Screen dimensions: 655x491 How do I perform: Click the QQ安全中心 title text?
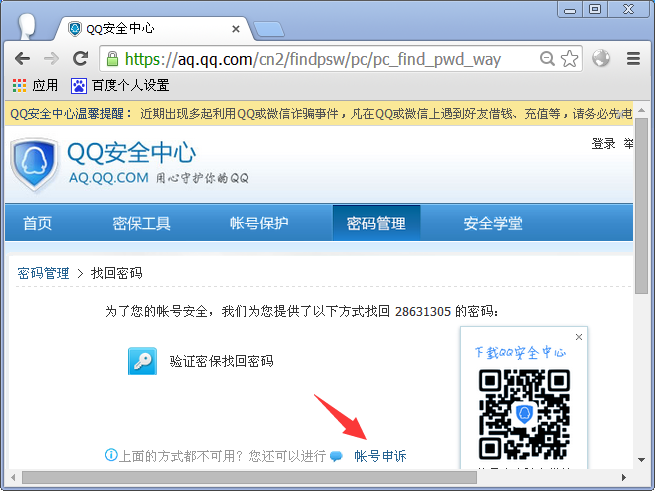coord(131,152)
